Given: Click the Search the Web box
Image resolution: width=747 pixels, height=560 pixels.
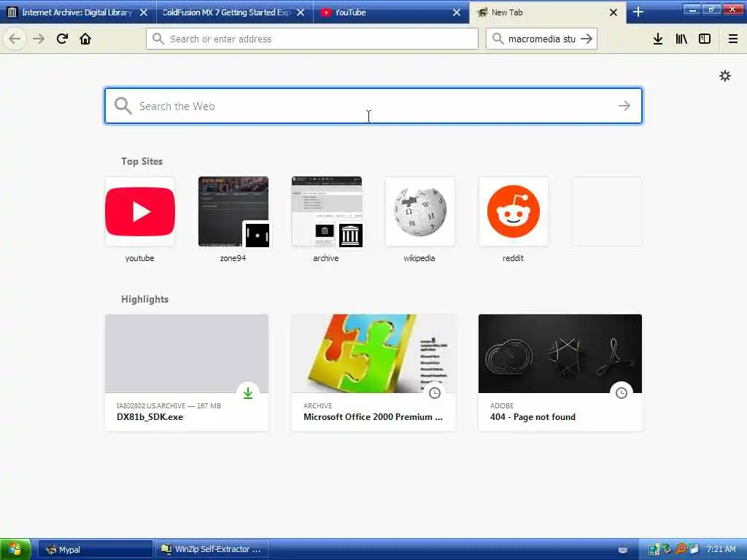Looking at the screenshot, I should (373, 106).
